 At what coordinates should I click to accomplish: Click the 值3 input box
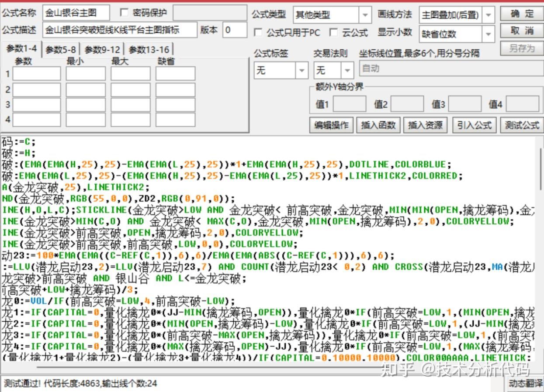465,104
